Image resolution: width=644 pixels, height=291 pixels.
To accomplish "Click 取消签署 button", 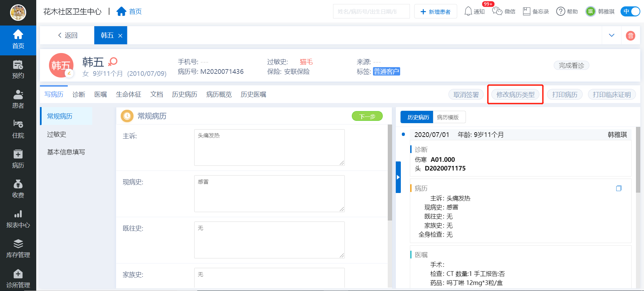I will coord(466,95).
